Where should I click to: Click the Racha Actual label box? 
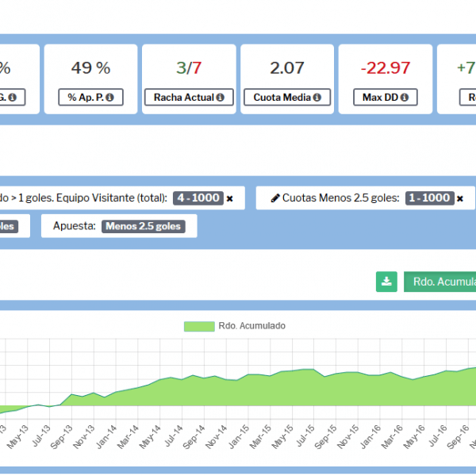(189, 97)
